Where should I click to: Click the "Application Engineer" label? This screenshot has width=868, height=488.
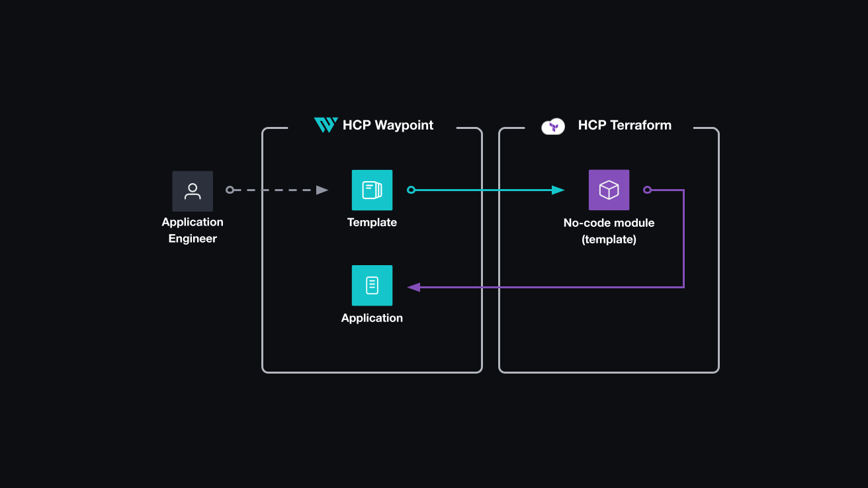tap(193, 230)
